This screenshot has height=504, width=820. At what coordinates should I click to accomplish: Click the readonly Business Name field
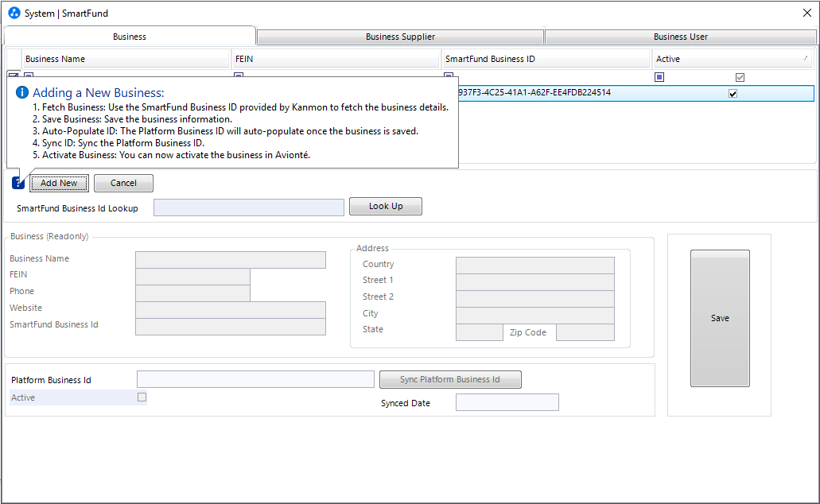click(231, 260)
